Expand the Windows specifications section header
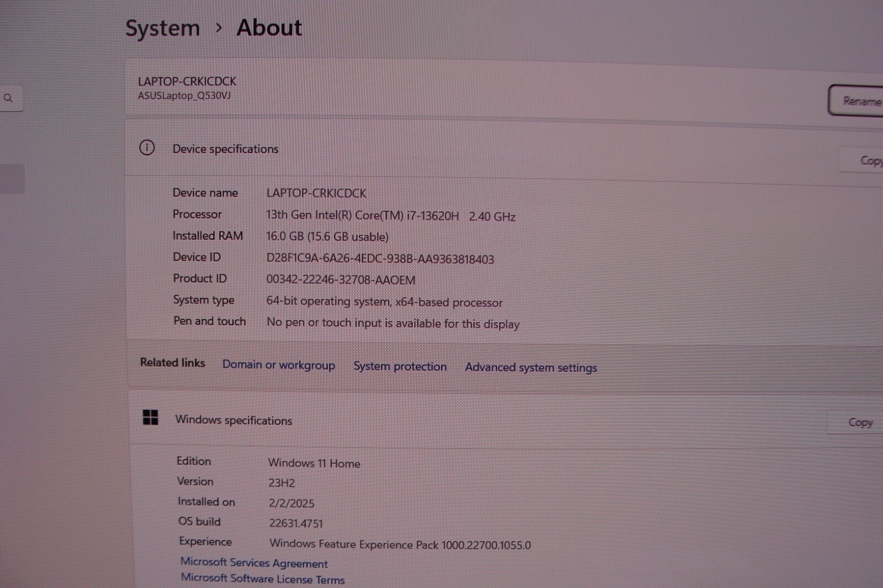The height and width of the screenshot is (588, 883). coord(506,420)
